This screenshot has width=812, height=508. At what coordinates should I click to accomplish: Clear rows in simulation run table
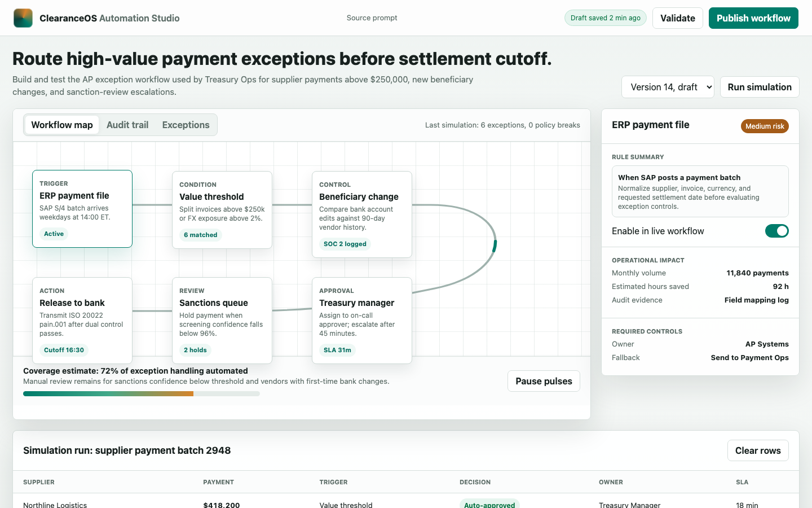pos(758,450)
